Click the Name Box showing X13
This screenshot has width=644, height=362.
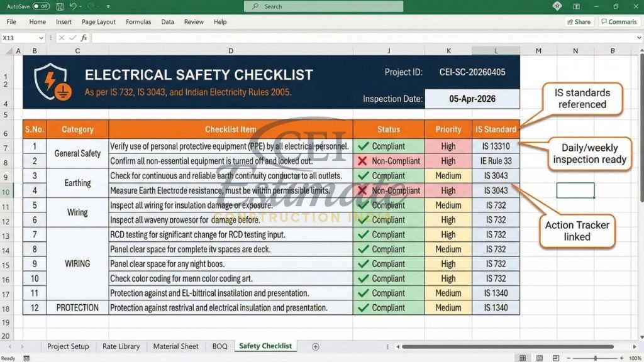click(19, 38)
